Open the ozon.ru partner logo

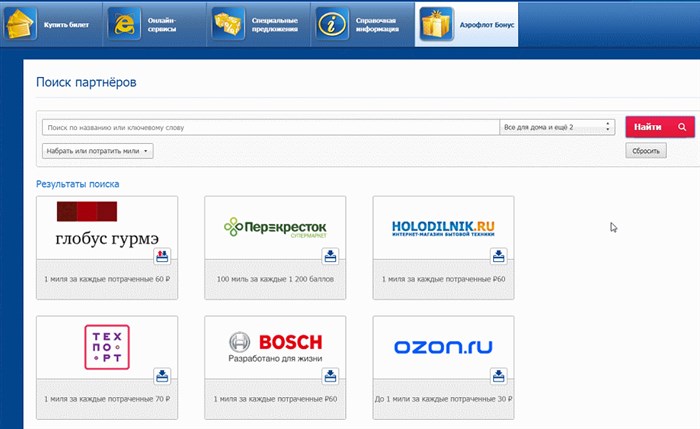coord(443,347)
